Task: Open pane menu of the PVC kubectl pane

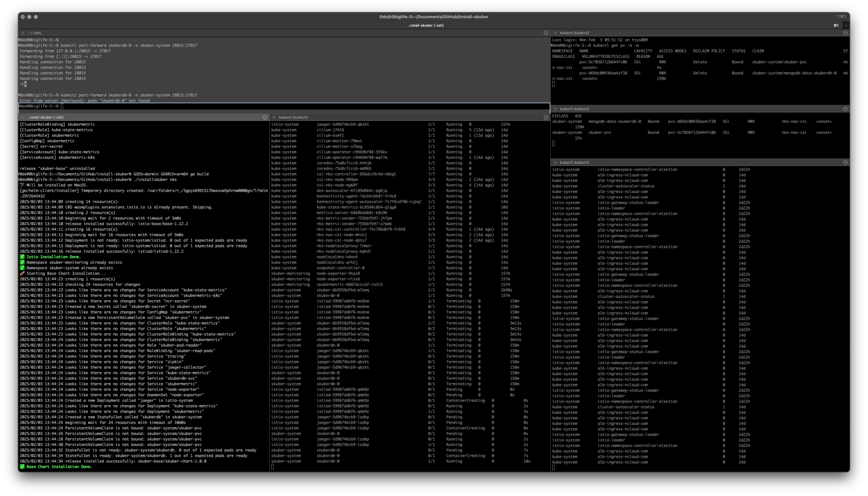Action: coord(845,109)
